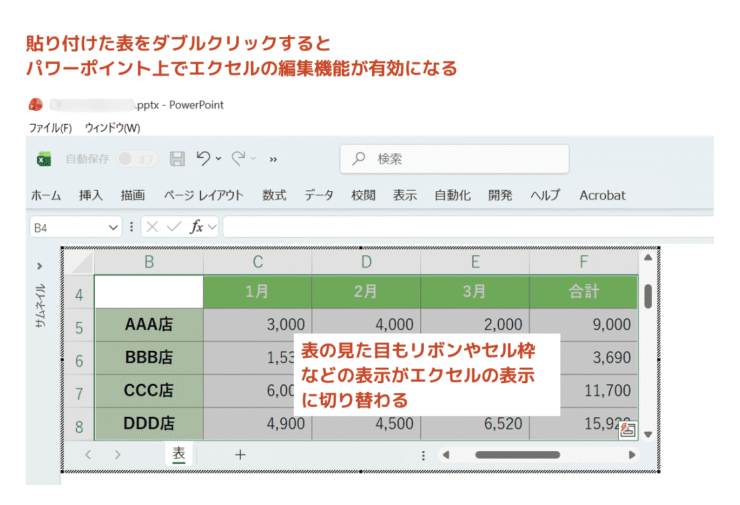Click the magnifier icon in the search box

tap(359, 158)
